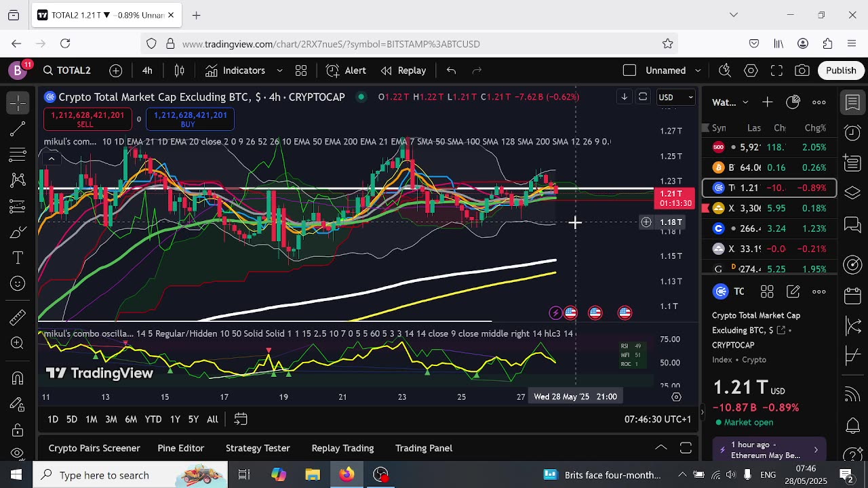The height and width of the screenshot is (488, 868).
Task: Select the 1D date range
Action: pyautogui.click(x=52, y=420)
